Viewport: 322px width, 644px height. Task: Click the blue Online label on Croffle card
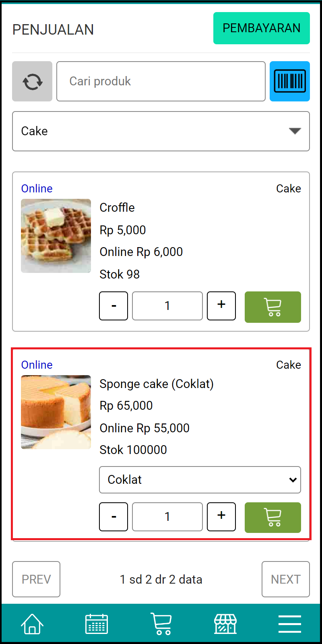[37, 188]
